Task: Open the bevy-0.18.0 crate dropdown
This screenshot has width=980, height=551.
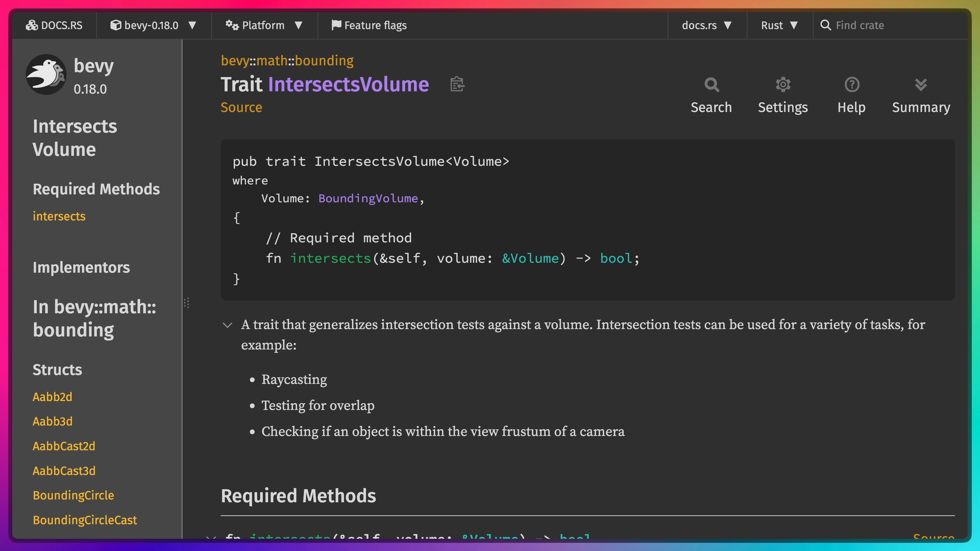Action: click(153, 25)
